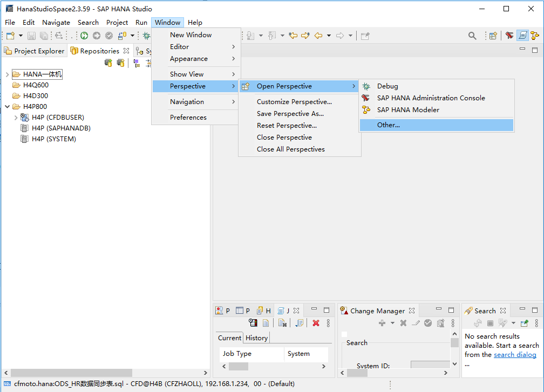Viewport: 544px width, 392px height.
Task: Click the red X remove icon in Job view
Action: (316, 323)
